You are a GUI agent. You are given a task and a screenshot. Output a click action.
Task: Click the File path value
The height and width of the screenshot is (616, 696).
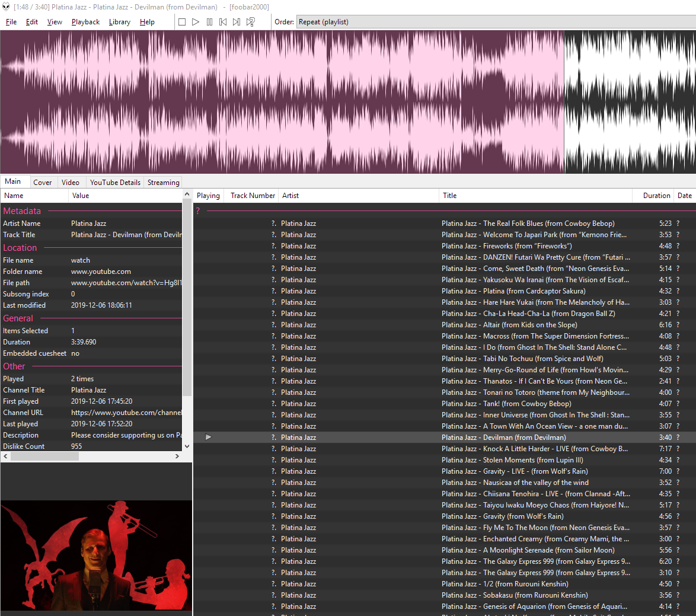[126, 283]
